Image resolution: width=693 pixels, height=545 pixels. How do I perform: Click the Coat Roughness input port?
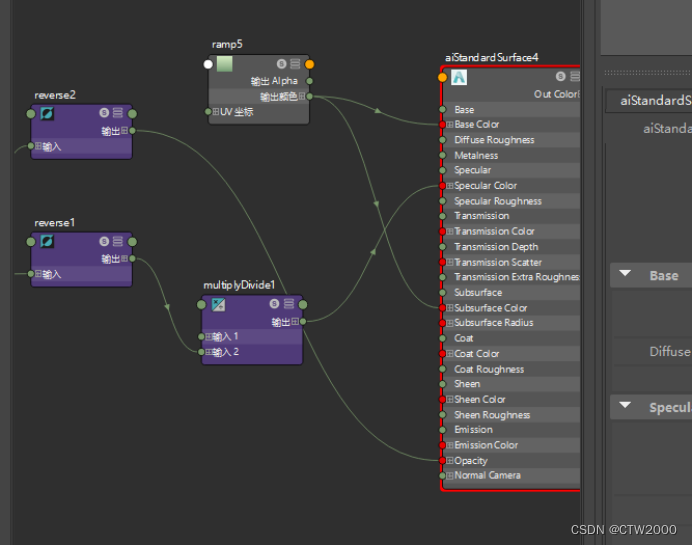(x=442, y=369)
